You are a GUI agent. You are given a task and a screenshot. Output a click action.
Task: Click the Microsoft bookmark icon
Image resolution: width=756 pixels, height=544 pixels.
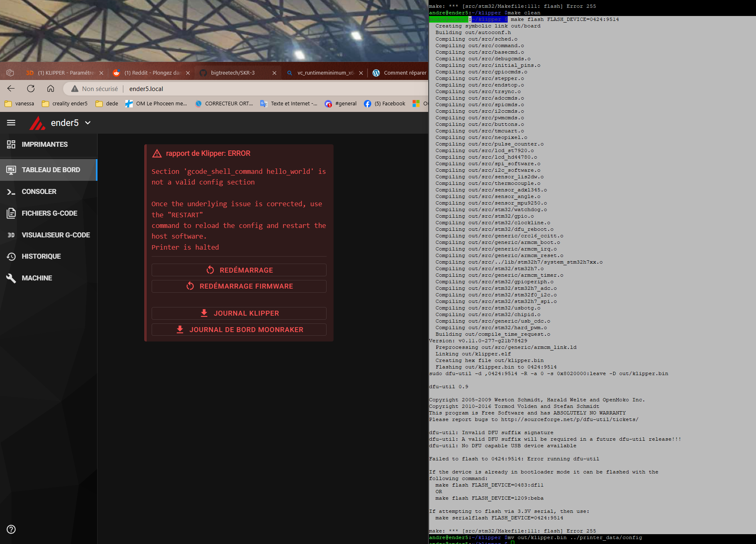pyautogui.click(x=416, y=104)
